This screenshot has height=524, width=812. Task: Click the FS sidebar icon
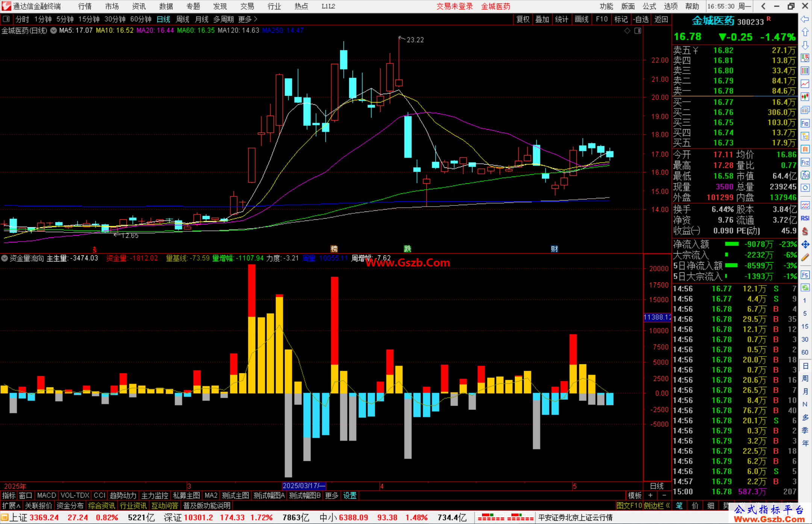tap(805, 275)
